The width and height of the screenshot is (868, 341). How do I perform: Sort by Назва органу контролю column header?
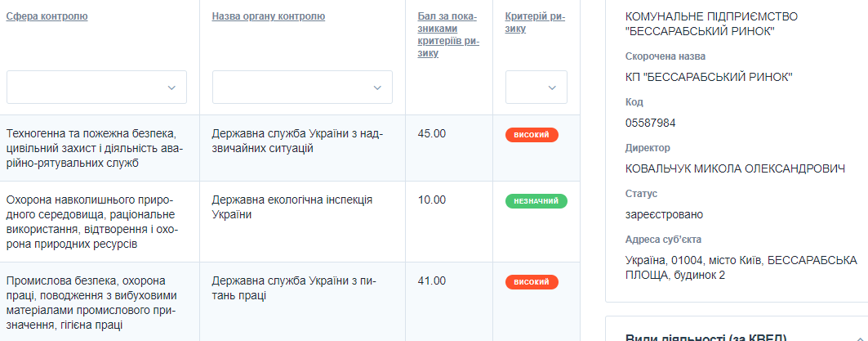268,16
